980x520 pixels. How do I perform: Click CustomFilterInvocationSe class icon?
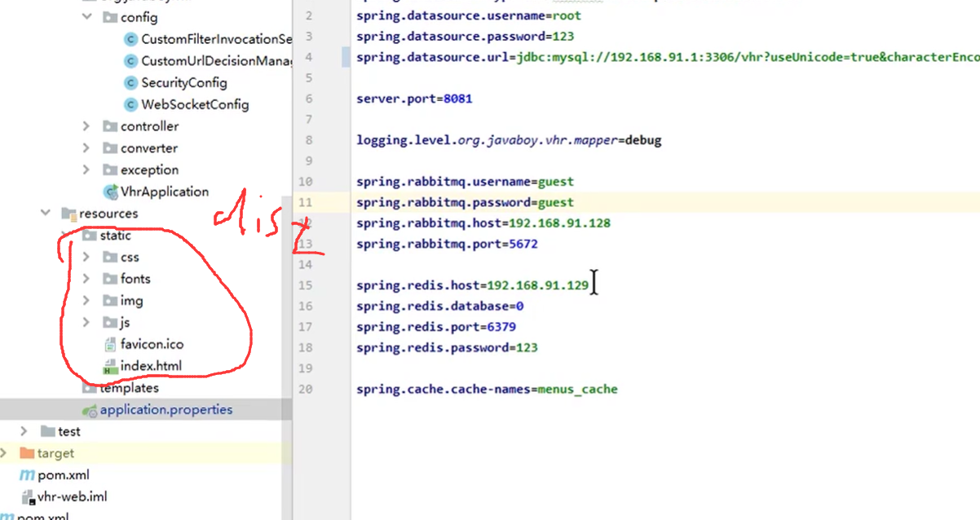[x=131, y=39]
